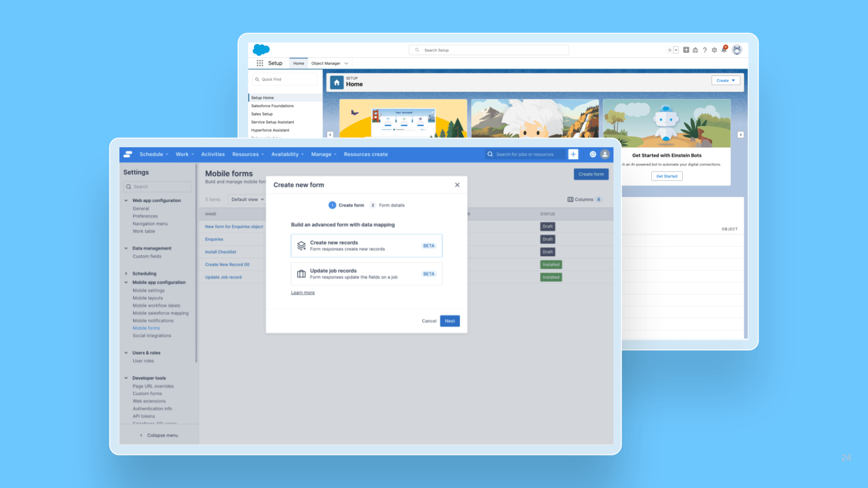Switch to the Object Manager tab
This screenshot has width=868, height=488.
tap(325, 63)
